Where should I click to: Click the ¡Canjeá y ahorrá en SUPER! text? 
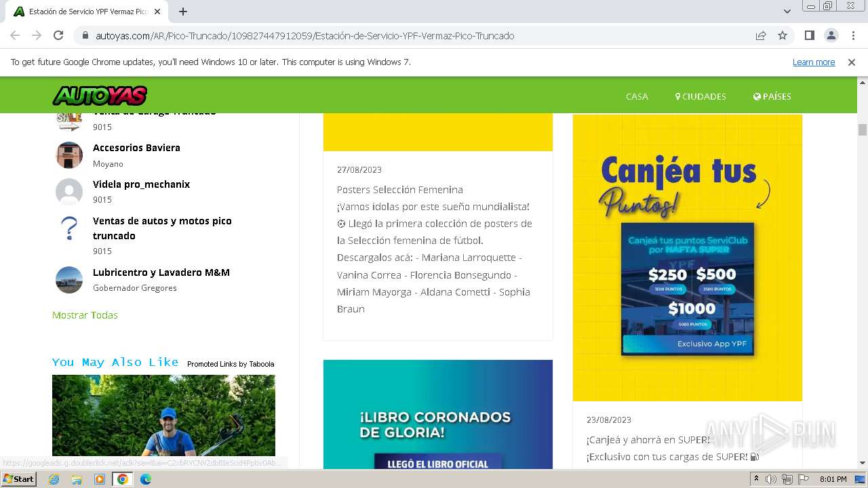pos(648,440)
